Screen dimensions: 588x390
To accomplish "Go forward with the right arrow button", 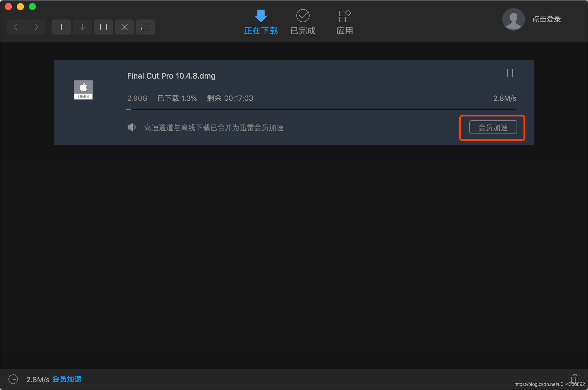I will (x=36, y=27).
